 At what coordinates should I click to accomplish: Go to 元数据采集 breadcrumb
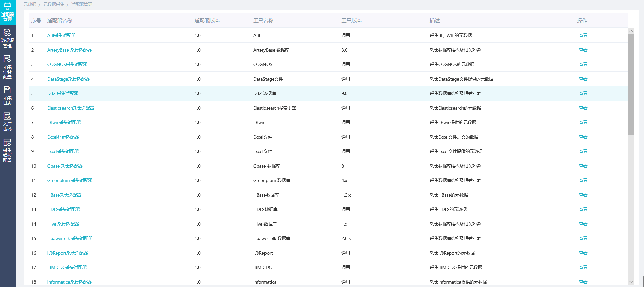[54, 4]
